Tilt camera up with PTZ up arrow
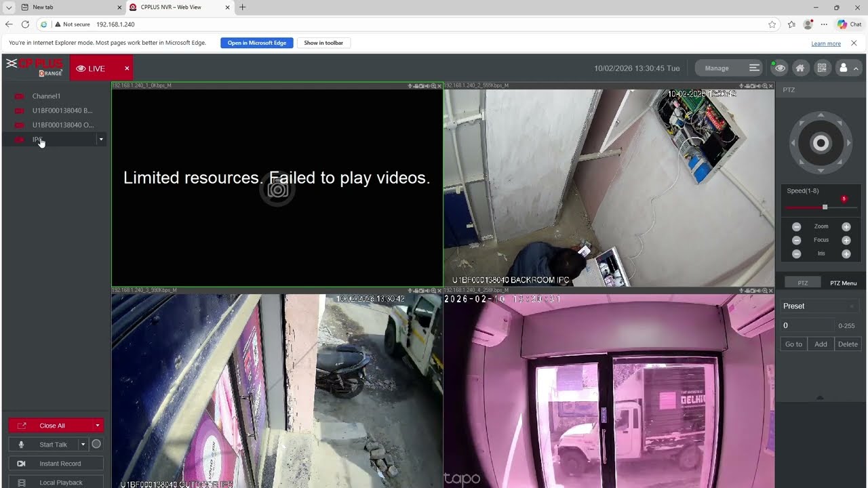Image resolution: width=868 pixels, height=488 pixels. (821, 115)
